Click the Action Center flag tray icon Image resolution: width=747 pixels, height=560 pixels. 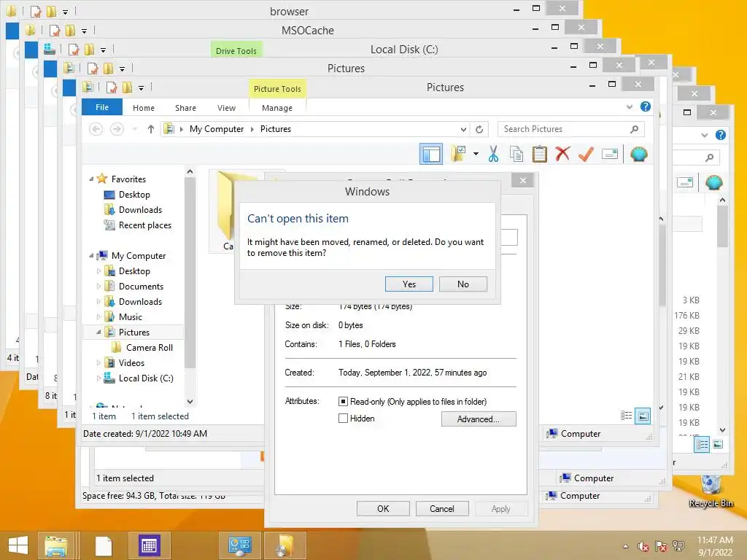[660, 546]
